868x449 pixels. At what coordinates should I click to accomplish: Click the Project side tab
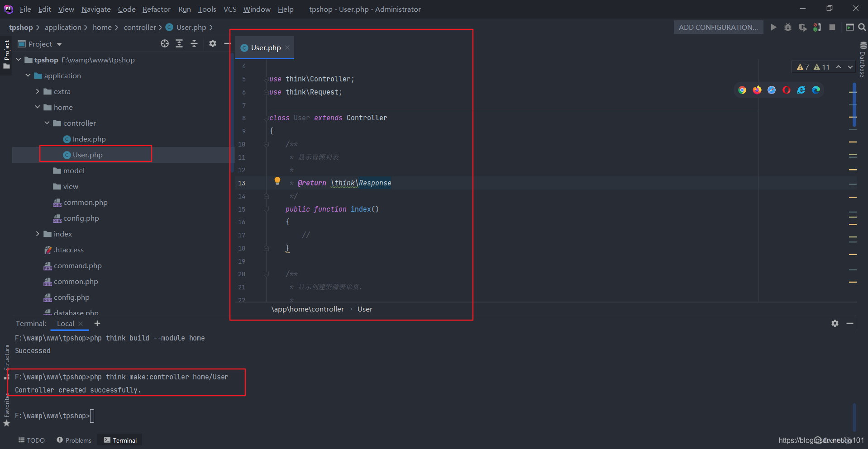6,54
